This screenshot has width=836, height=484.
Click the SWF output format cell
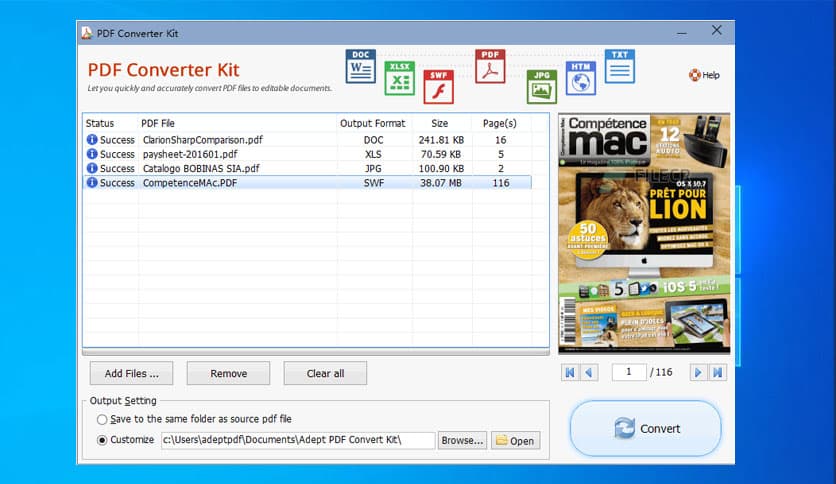pyautogui.click(x=373, y=183)
